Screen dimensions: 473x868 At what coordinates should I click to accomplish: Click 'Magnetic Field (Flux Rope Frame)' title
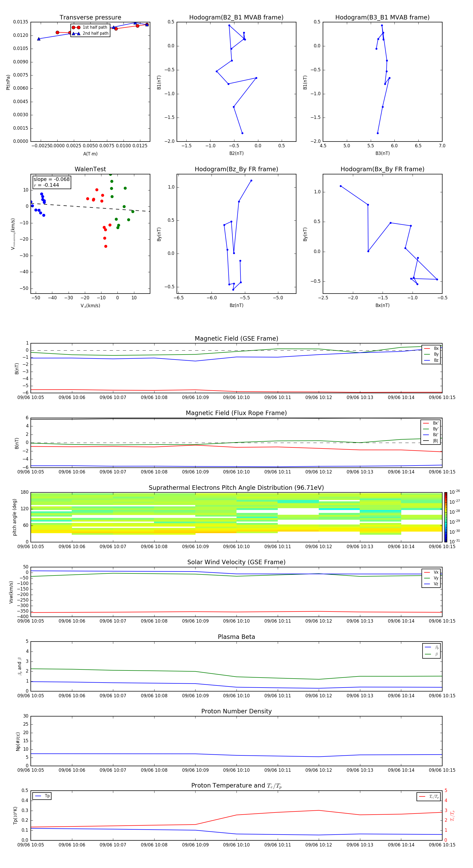pyautogui.click(x=236, y=413)
